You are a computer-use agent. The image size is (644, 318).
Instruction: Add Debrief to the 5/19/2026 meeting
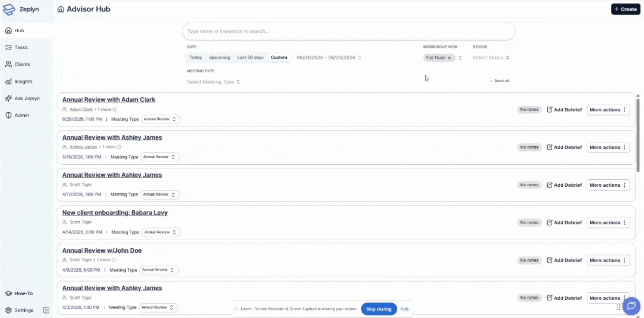(x=564, y=147)
